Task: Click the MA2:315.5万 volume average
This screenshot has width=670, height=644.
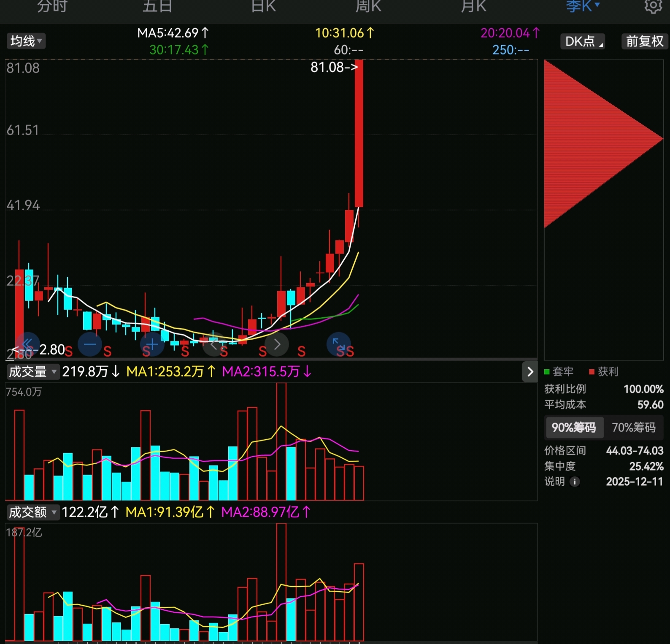Action: pos(267,372)
